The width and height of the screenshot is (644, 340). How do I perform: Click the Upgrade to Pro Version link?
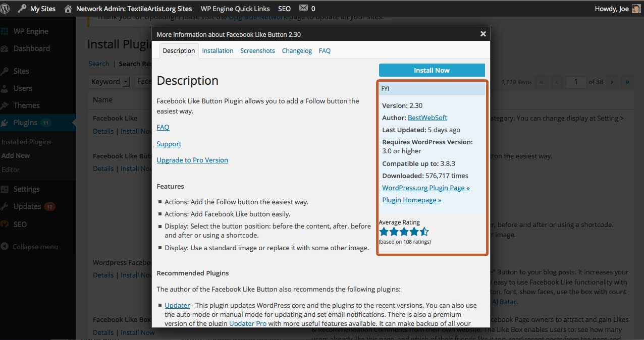192,160
